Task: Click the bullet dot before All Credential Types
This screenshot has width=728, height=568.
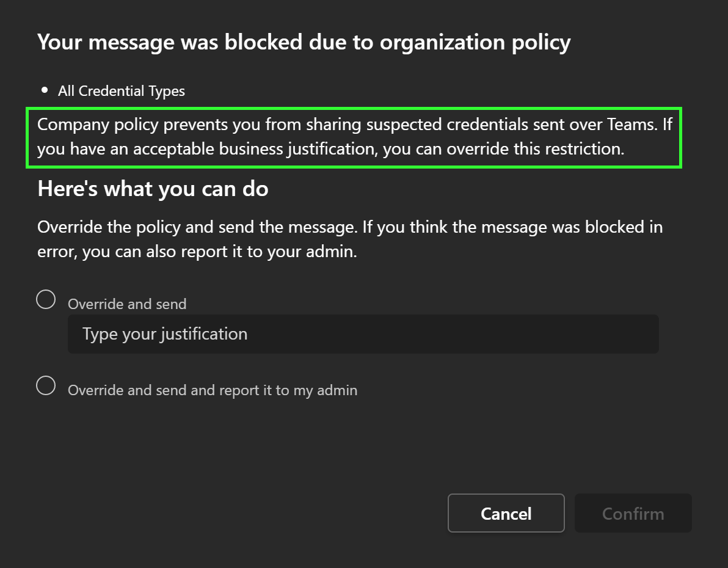Action: [45, 90]
